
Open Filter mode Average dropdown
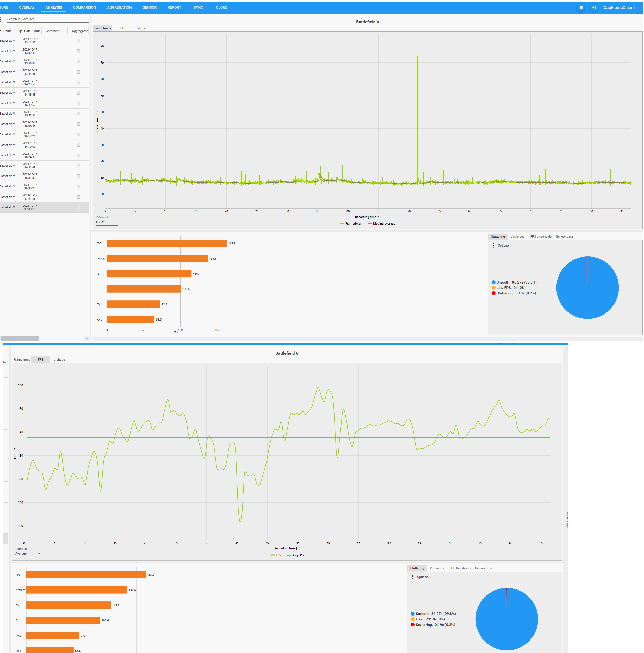[28, 554]
